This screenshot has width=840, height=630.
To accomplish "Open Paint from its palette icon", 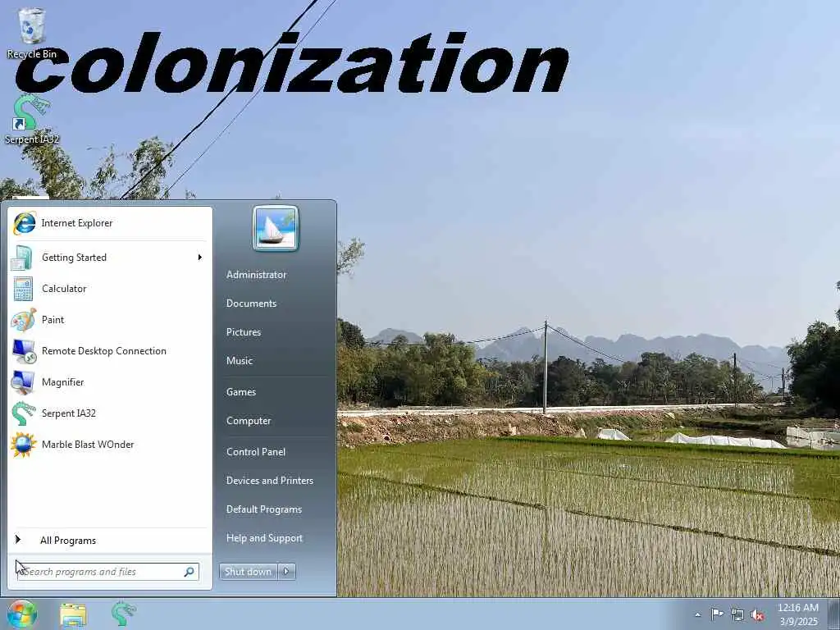I will (x=24, y=320).
